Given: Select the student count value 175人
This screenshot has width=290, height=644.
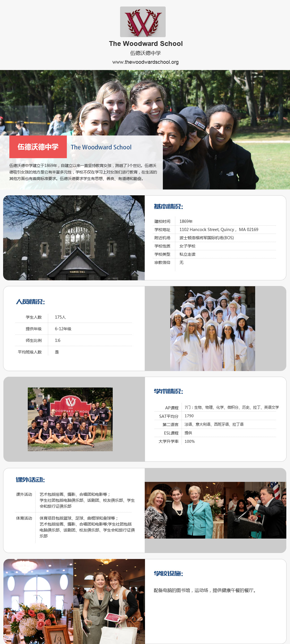Looking at the screenshot, I should click(x=60, y=317).
